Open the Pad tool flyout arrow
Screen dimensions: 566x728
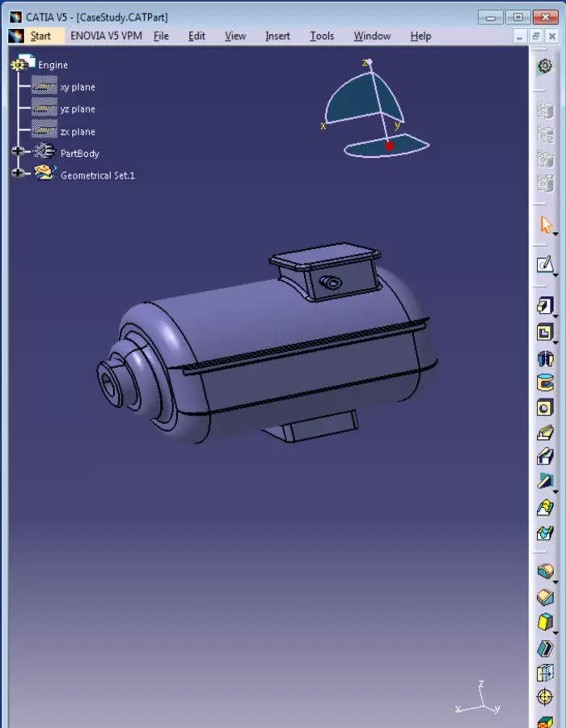point(555,315)
